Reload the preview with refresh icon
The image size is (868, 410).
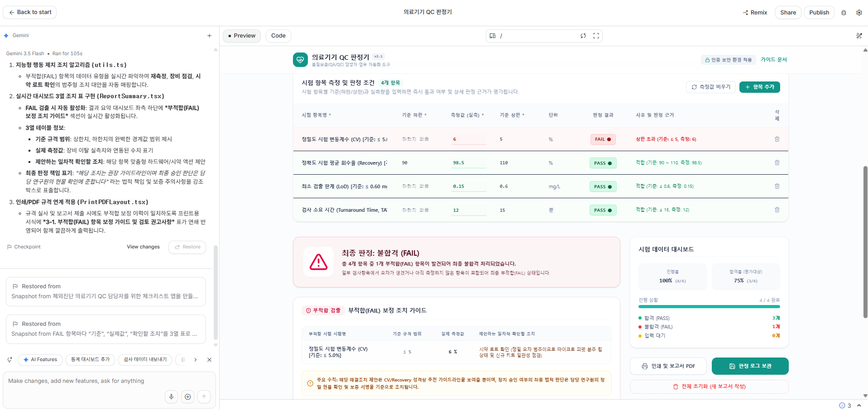pyautogui.click(x=583, y=36)
